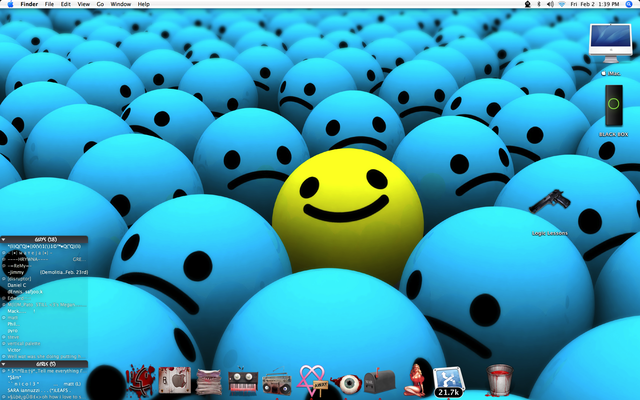Image resolution: width=640 pixels, height=400 pixels.
Task: Click the volume speaker icon in menu bar
Action: 550,4
